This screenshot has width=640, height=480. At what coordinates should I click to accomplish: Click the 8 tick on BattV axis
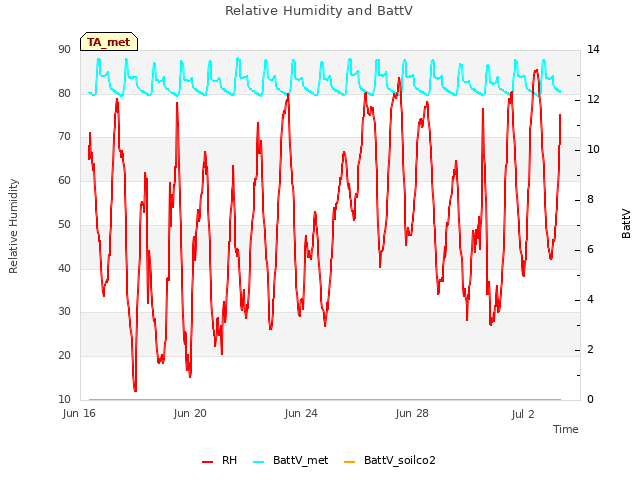click(590, 200)
